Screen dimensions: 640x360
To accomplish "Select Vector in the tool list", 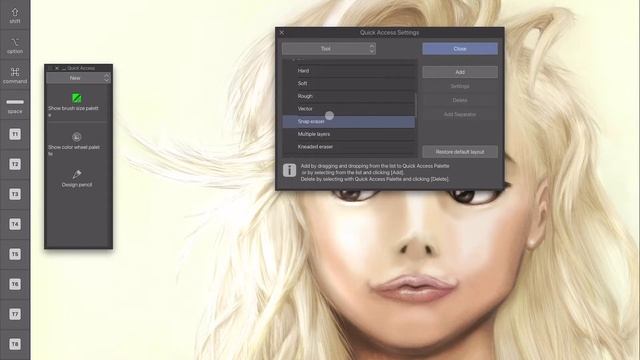I will (349, 109).
